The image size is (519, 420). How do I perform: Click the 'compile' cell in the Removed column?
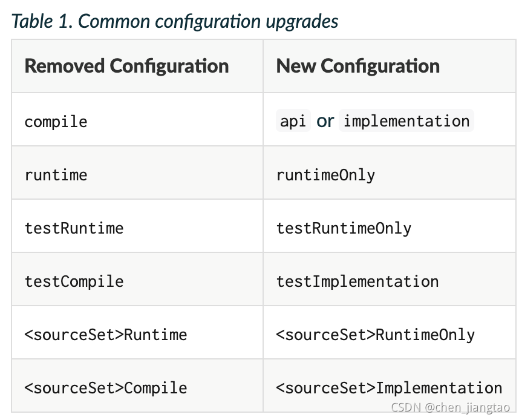56,122
